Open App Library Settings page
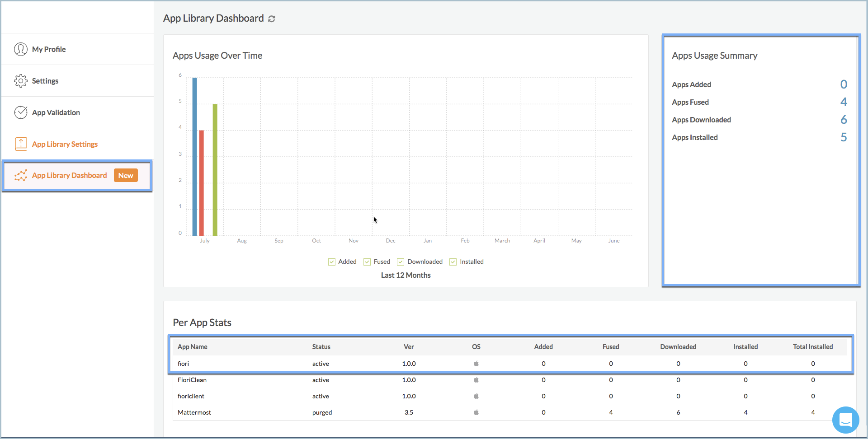 77,144
